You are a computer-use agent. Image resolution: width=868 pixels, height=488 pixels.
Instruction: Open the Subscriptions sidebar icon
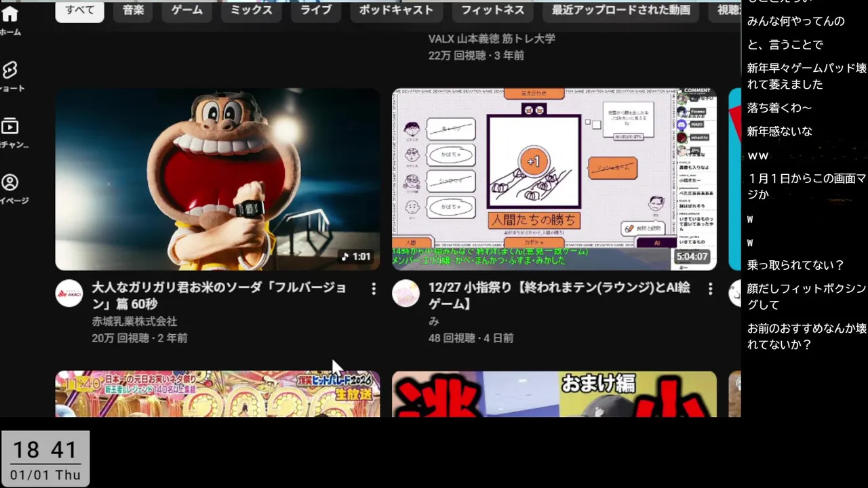(9, 126)
